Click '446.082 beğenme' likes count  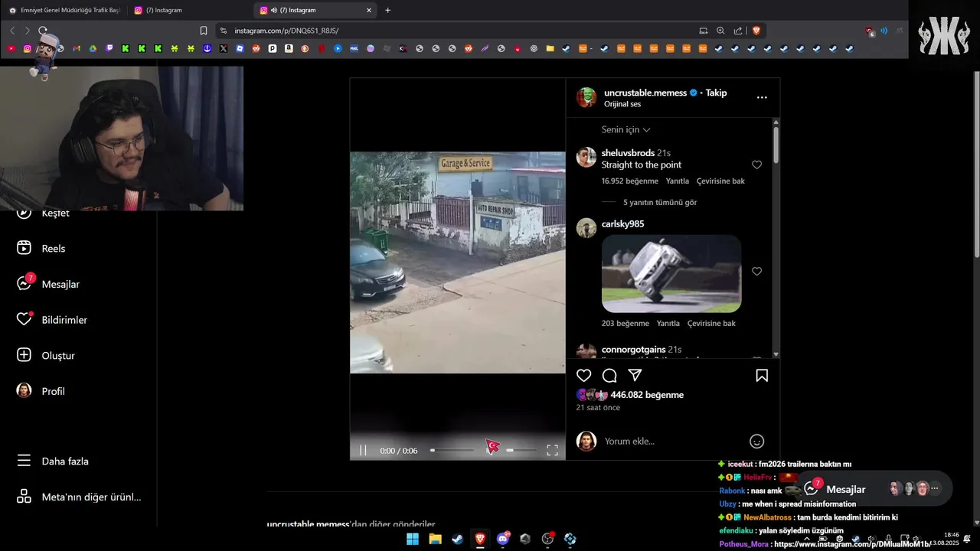(647, 395)
